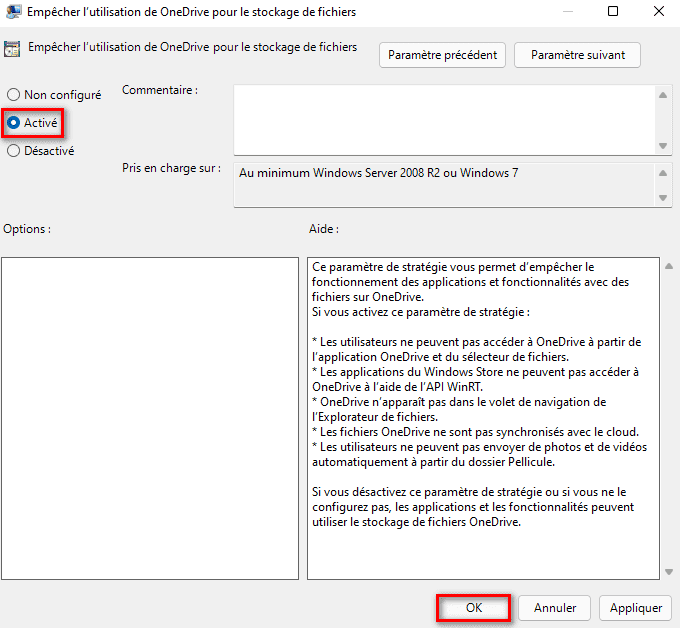Click the help line mentioning 'l'API WinRT'
The width and height of the screenshot is (680, 628).
[397, 387]
